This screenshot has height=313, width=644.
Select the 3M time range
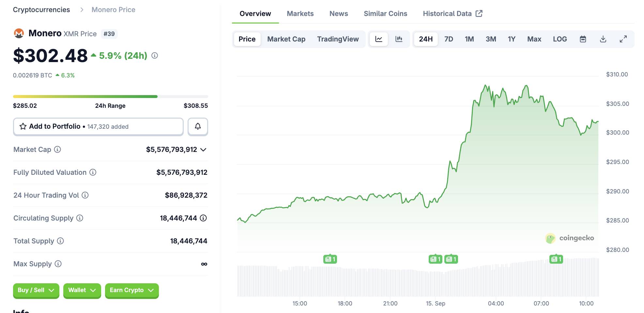(491, 39)
